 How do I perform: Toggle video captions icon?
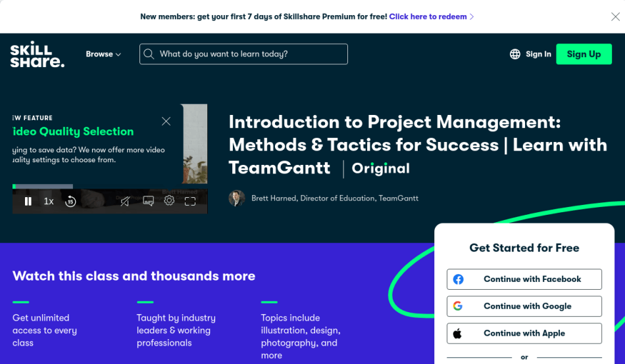[148, 202]
